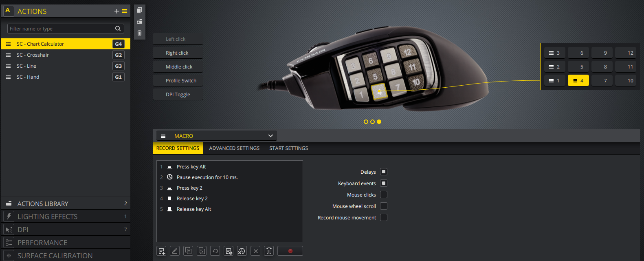Switch to the Record Settings tab
Screen dimensions: 644x261
178,148
